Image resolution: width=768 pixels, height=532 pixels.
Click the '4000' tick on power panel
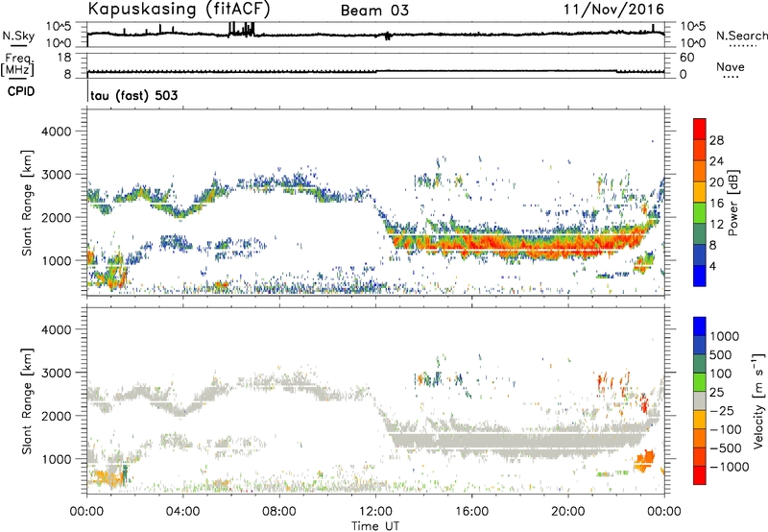coord(57,132)
